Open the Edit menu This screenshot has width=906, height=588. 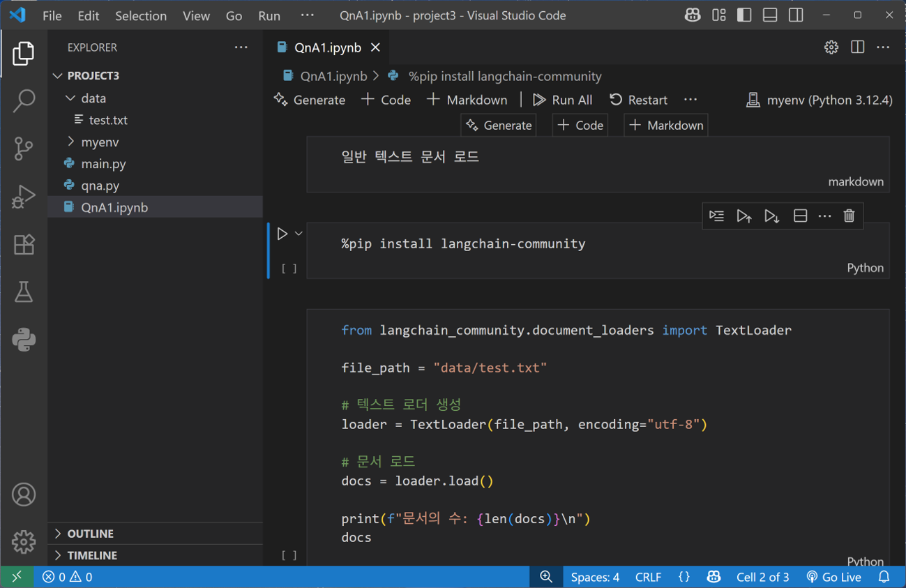pyautogui.click(x=89, y=15)
